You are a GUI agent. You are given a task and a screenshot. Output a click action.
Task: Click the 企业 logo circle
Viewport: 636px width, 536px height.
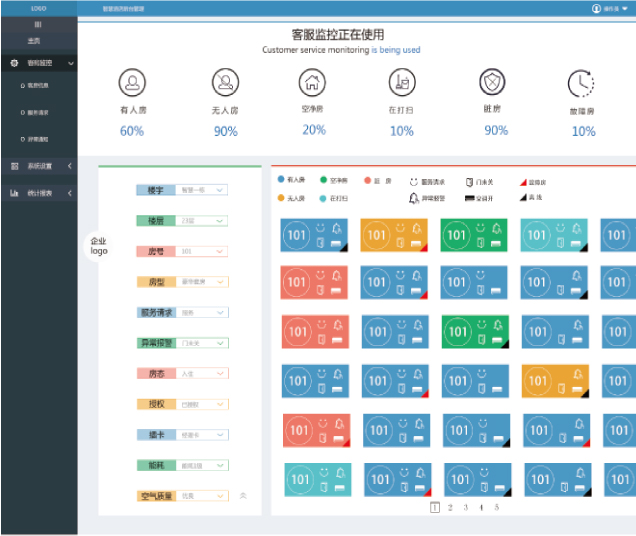pyautogui.click(x=99, y=246)
